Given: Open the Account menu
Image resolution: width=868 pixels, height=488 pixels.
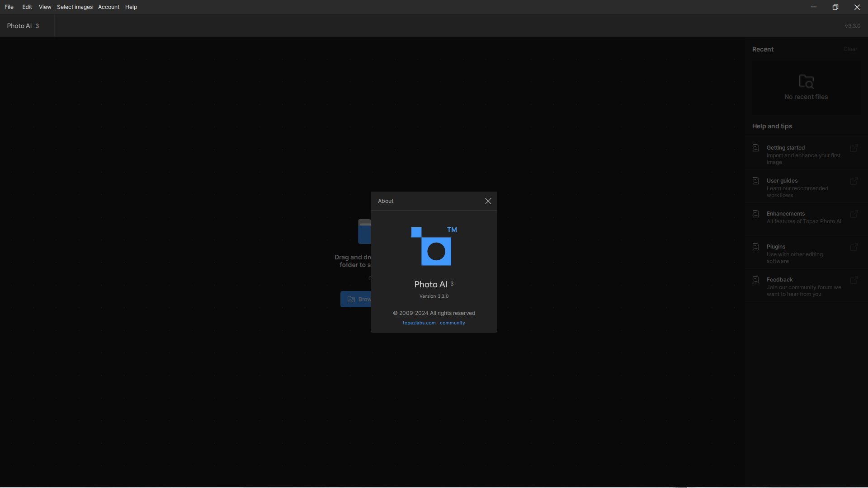Looking at the screenshot, I should pos(108,7).
